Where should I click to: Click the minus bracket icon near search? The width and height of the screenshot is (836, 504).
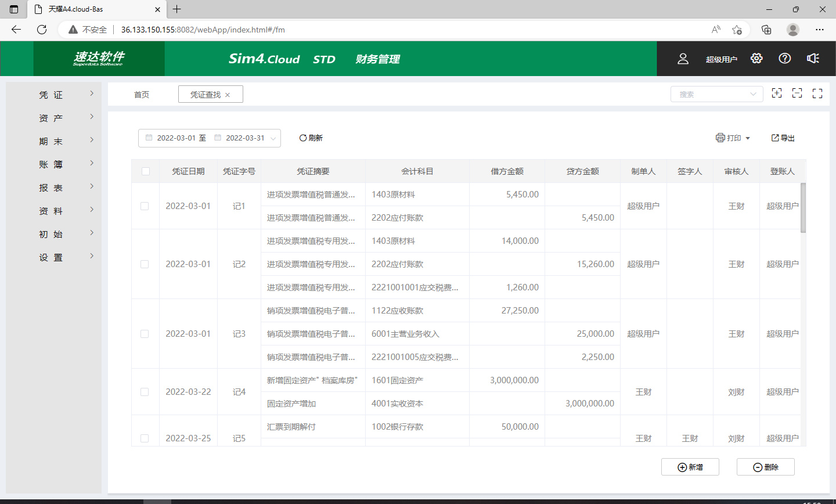pyautogui.click(x=797, y=93)
